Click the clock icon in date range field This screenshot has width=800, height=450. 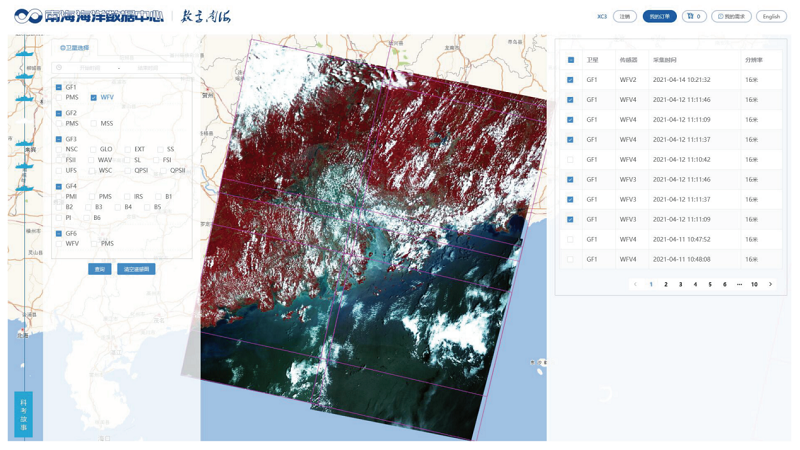[60, 68]
